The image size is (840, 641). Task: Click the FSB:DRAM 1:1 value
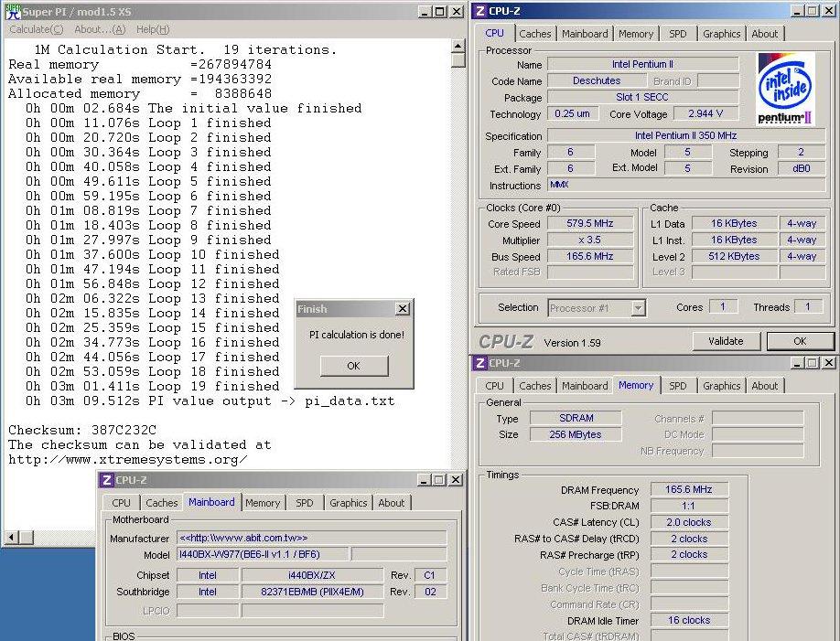(x=689, y=506)
